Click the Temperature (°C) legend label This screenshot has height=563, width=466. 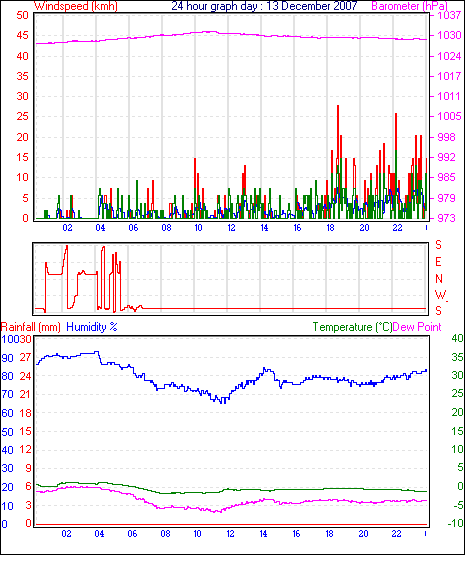coord(352,327)
